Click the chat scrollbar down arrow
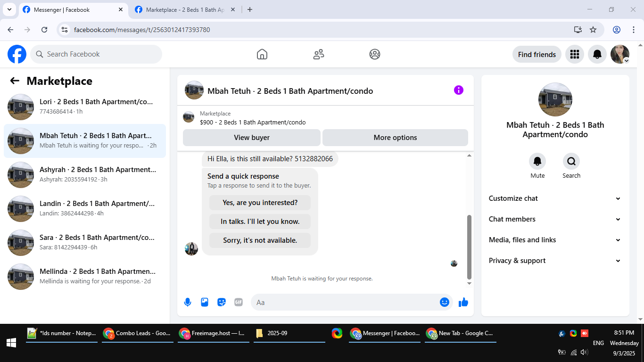The image size is (644, 362). point(469,283)
